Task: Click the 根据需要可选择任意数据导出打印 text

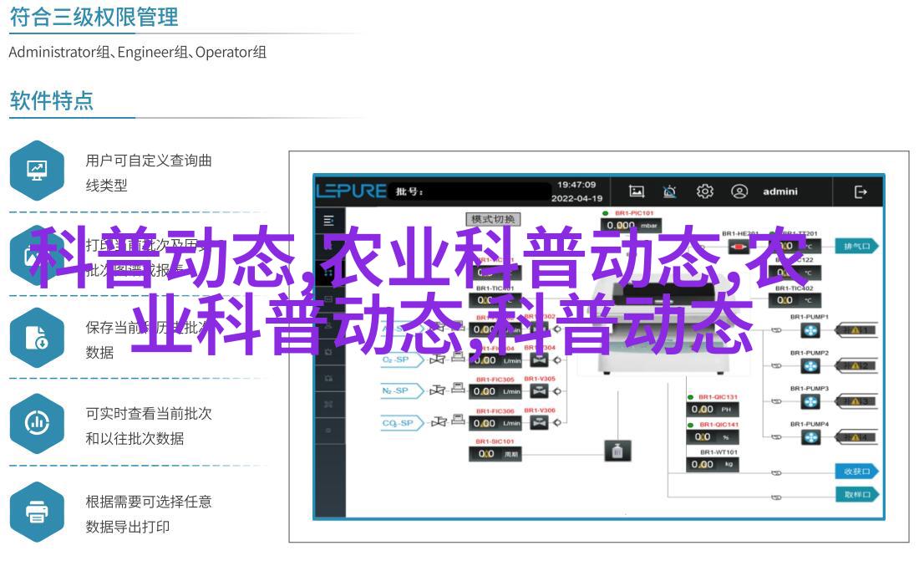Action: tap(149, 513)
